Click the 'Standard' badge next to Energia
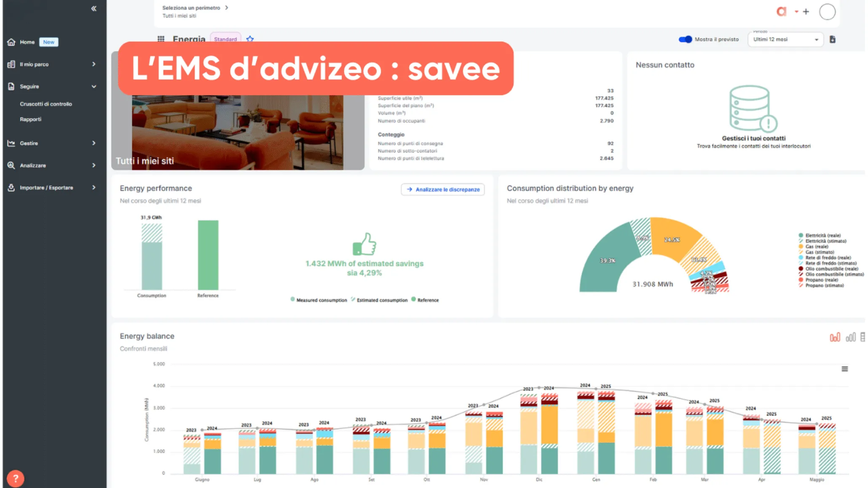The image size is (868, 488). click(225, 39)
